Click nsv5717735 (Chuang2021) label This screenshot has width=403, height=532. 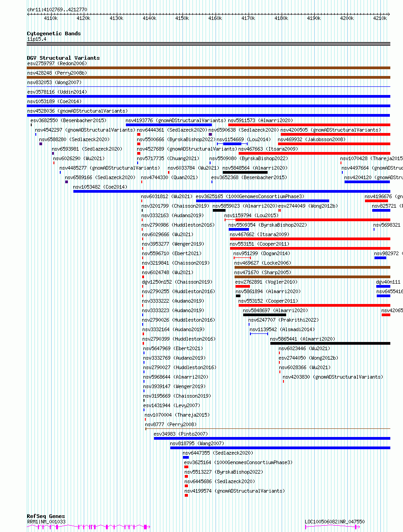168,158
